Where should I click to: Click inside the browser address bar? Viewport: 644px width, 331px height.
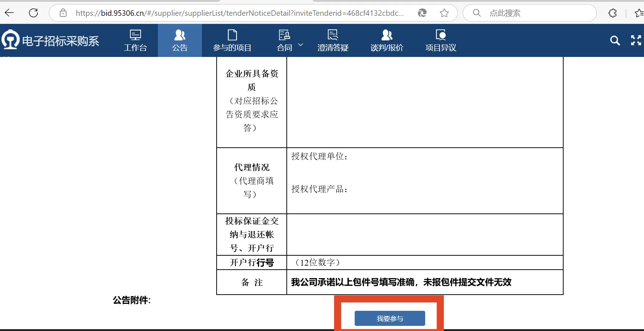click(239, 13)
